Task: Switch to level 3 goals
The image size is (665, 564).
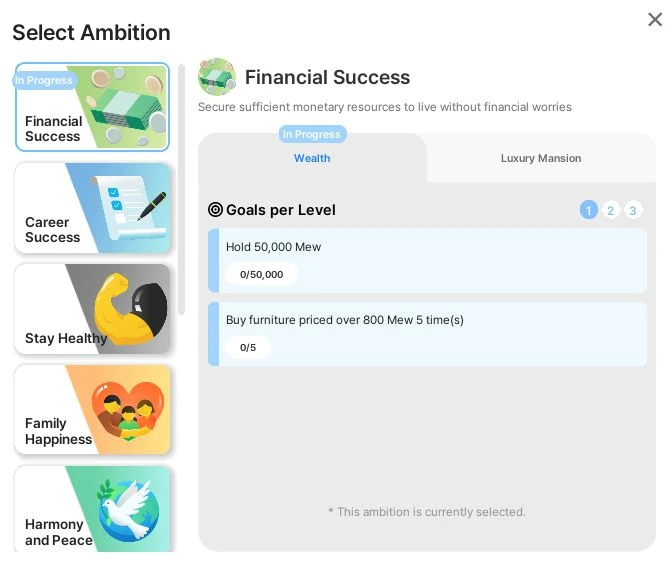Action: pos(633,210)
